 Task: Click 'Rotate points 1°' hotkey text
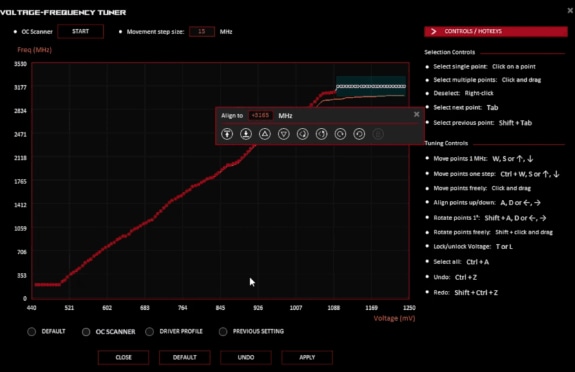490,218
